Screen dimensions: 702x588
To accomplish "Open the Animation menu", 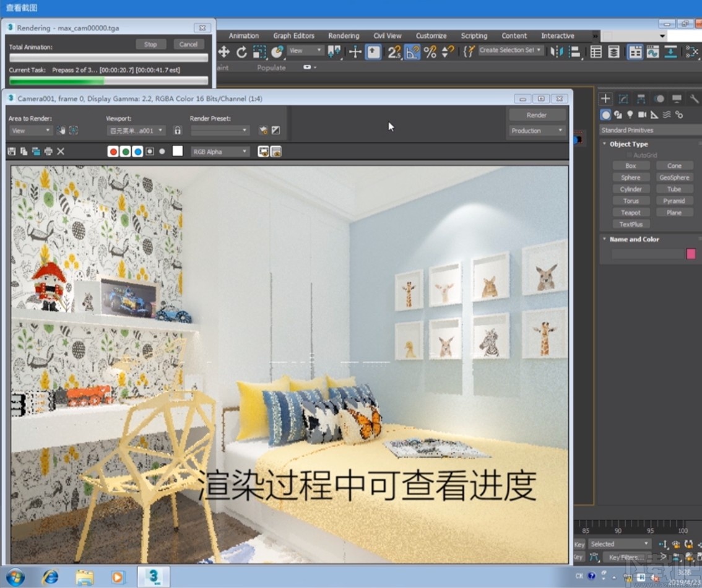I will pos(243,36).
